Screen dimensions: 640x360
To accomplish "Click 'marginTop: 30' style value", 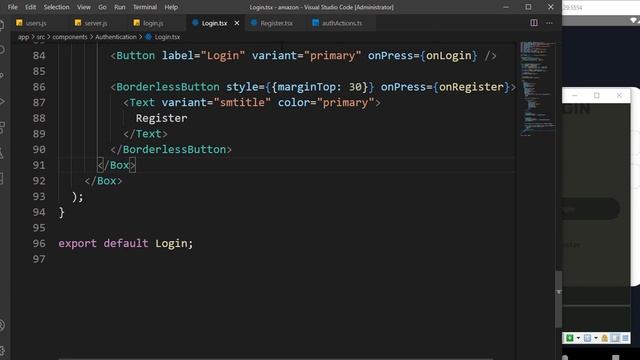I will coord(320,87).
